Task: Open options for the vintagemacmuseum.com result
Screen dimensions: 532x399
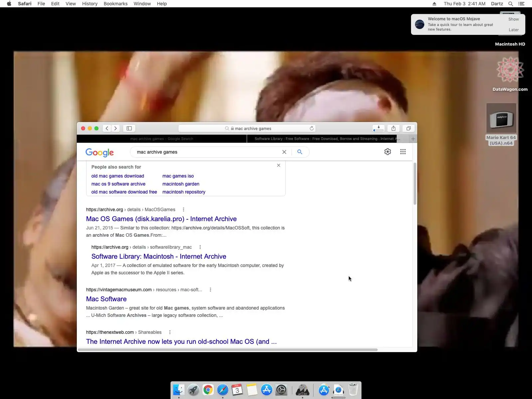Action: click(x=210, y=290)
